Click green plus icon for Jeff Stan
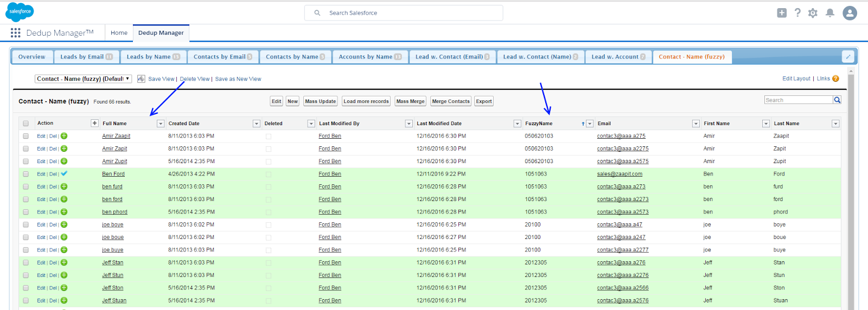This screenshot has width=868, height=310. 64,262
